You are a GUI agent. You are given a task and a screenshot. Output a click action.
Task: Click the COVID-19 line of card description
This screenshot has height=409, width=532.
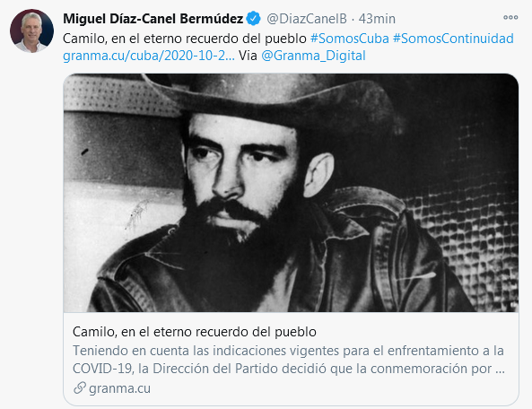pyautogui.click(x=289, y=369)
